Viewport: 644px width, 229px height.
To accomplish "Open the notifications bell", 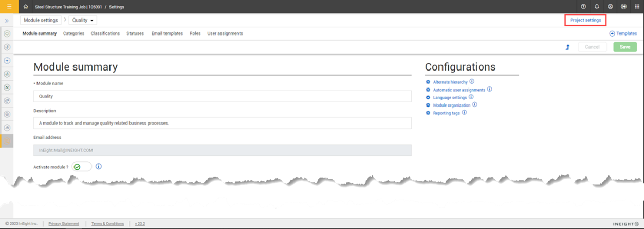I will tap(597, 7).
